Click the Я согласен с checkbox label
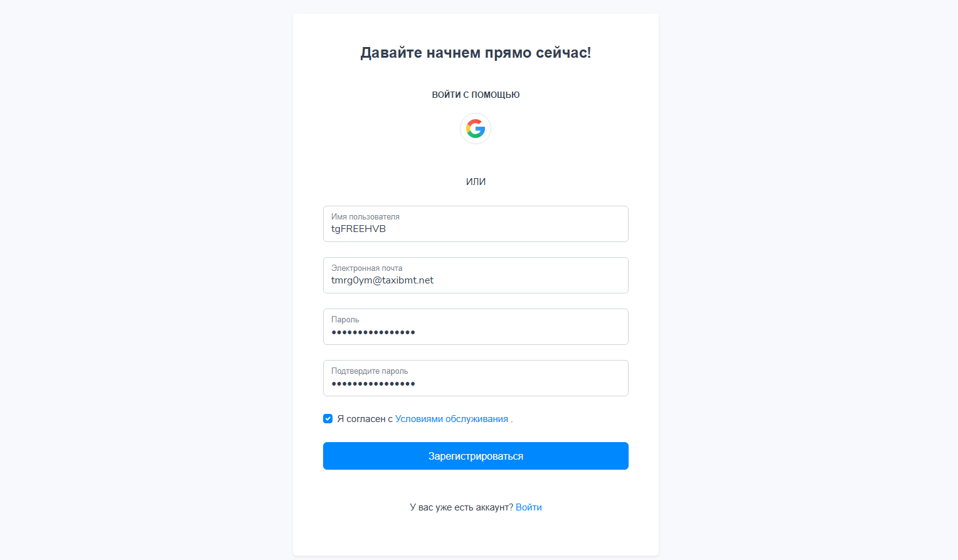Viewport: 958px width, 560px height. pyautogui.click(x=365, y=419)
